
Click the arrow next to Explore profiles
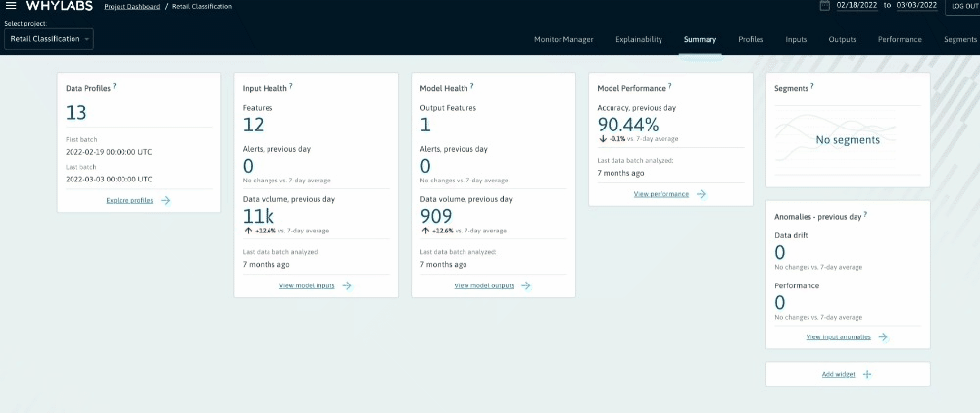(x=166, y=200)
